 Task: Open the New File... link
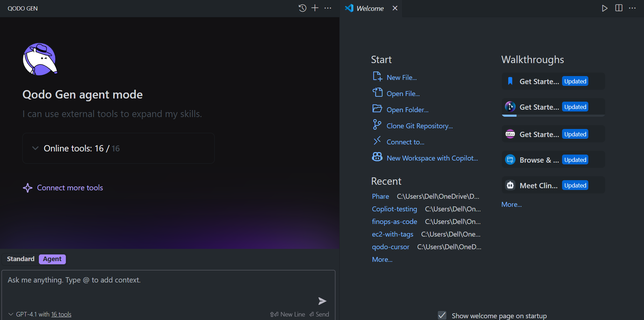coord(402,77)
